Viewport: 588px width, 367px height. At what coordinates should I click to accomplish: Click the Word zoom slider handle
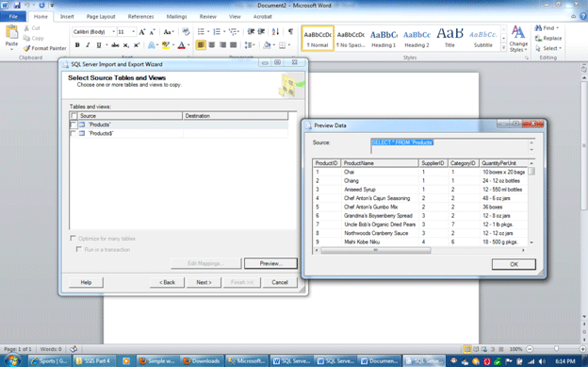[556, 349]
